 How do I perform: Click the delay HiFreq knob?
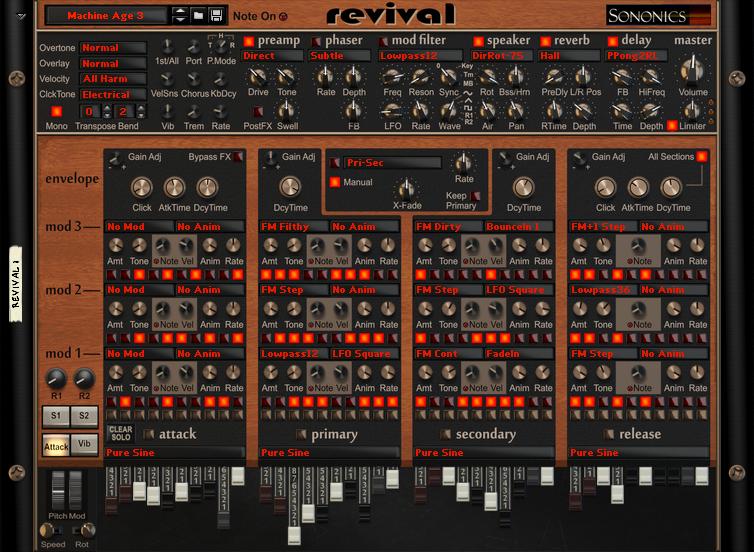pos(651,76)
